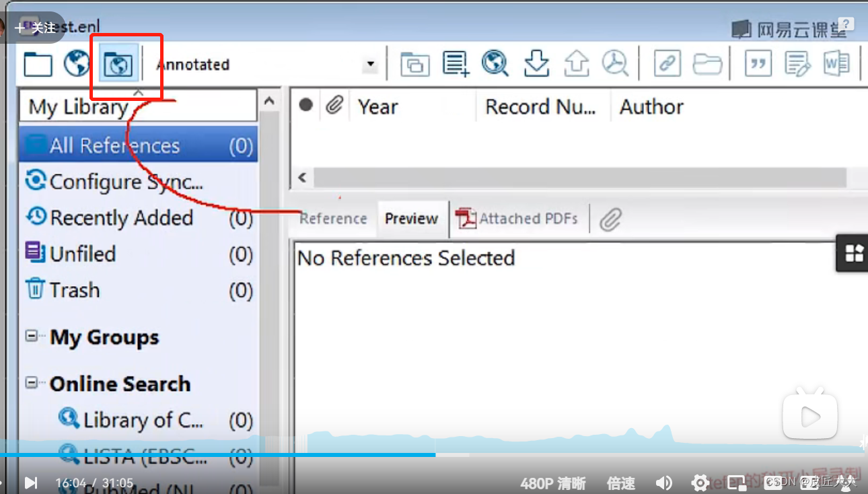Select Integrated Library and Online Search Mode

point(117,63)
